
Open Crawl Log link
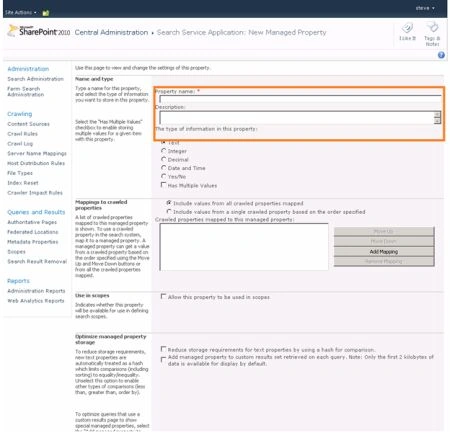click(20, 144)
